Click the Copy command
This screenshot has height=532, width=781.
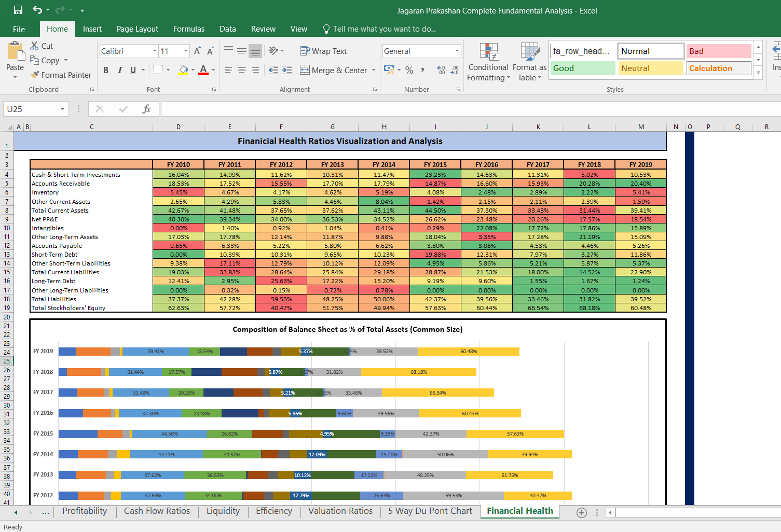[x=45, y=60]
